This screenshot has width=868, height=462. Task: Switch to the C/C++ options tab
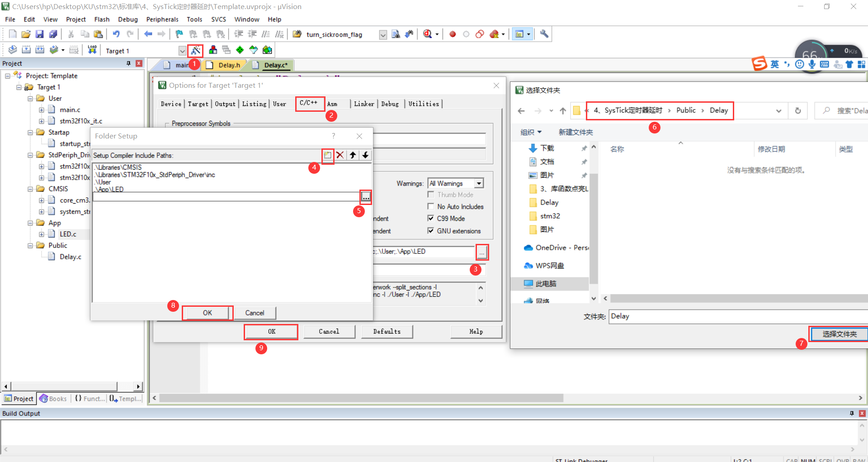click(309, 103)
